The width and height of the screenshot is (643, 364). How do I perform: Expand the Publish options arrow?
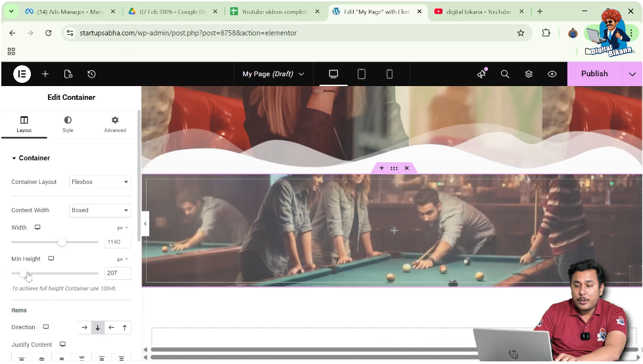(632, 74)
